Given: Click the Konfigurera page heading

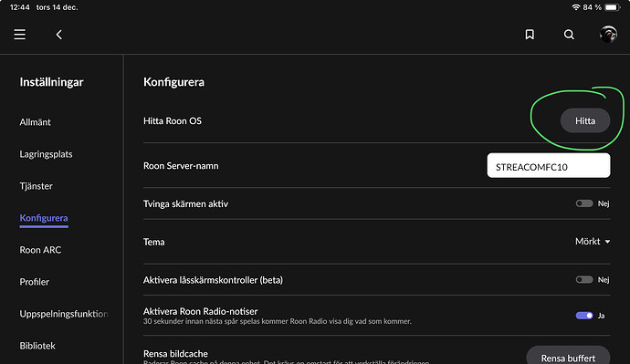Looking at the screenshot, I should (x=174, y=82).
